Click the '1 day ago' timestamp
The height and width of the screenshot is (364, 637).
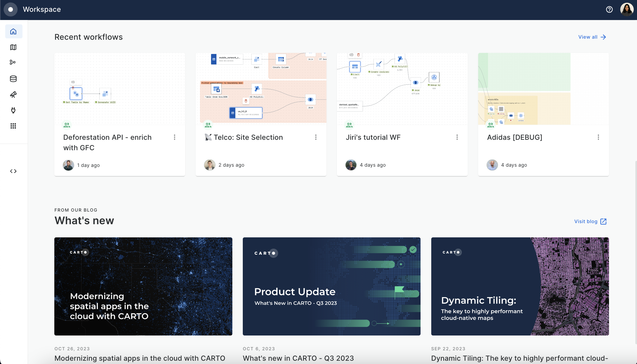point(88,165)
